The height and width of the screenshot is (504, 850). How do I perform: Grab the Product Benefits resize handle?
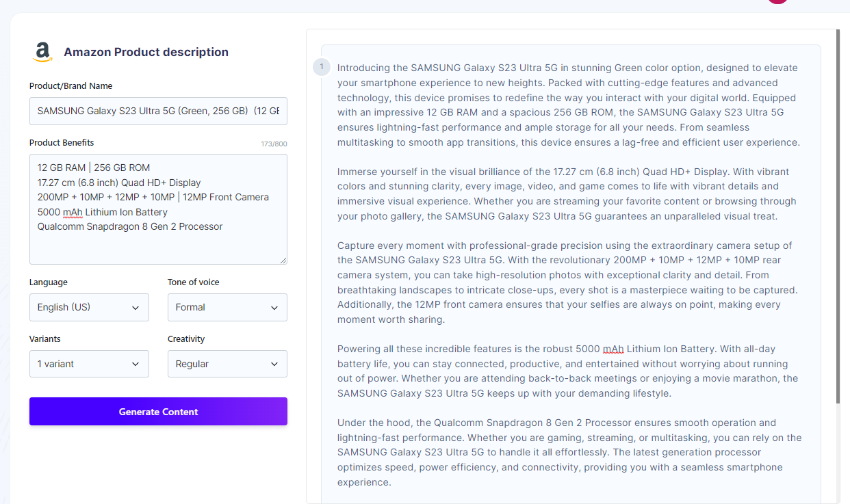point(283,260)
